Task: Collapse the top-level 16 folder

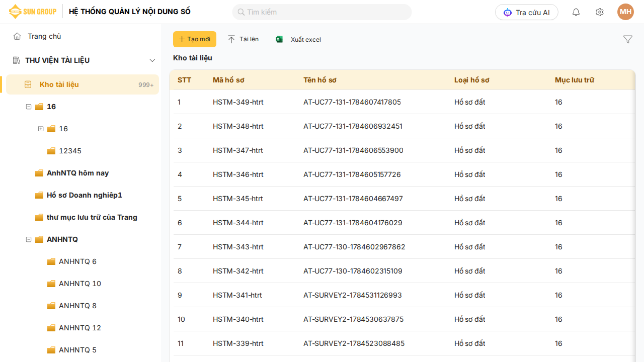Action: point(29,107)
